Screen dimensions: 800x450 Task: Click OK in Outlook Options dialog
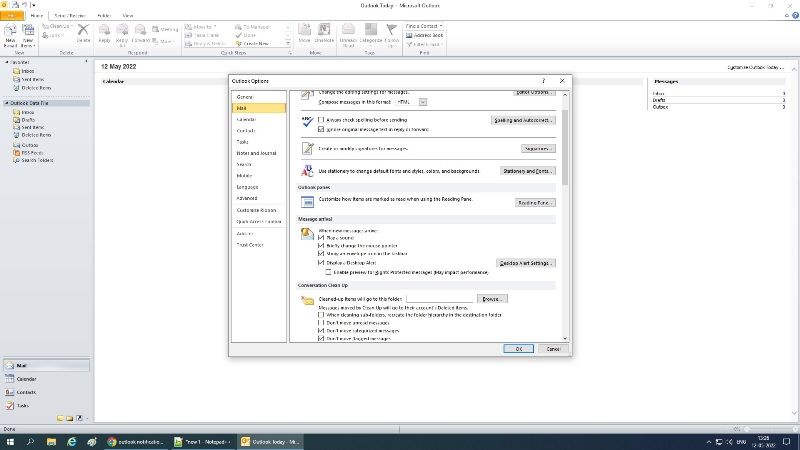click(518, 349)
